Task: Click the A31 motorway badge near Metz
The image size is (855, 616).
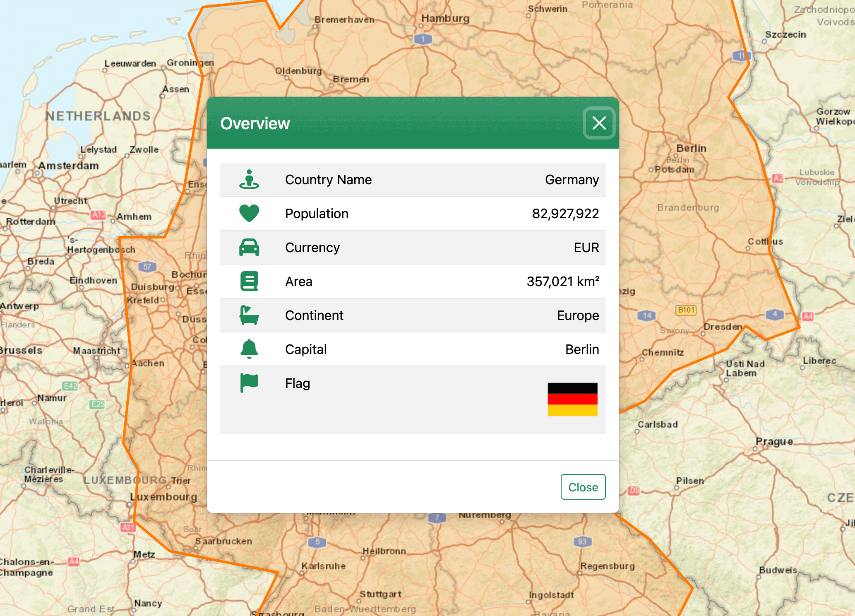Action: coord(128,527)
